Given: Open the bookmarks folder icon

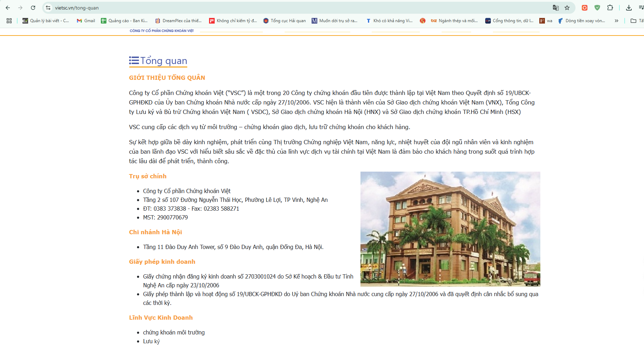Looking at the screenshot, I should pyautogui.click(x=633, y=21).
